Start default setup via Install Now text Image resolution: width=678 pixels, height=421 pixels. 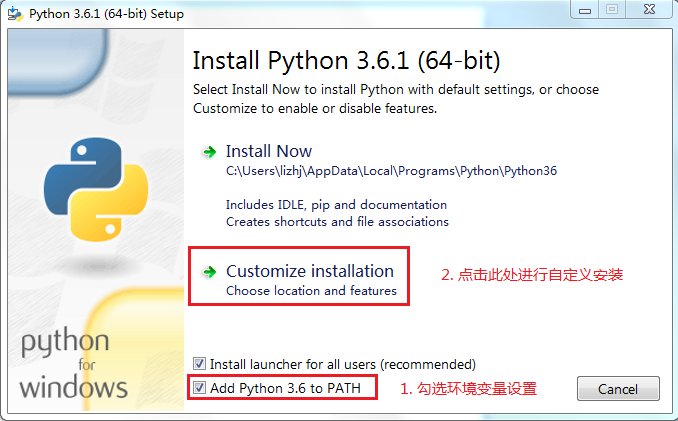[x=268, y=151]
